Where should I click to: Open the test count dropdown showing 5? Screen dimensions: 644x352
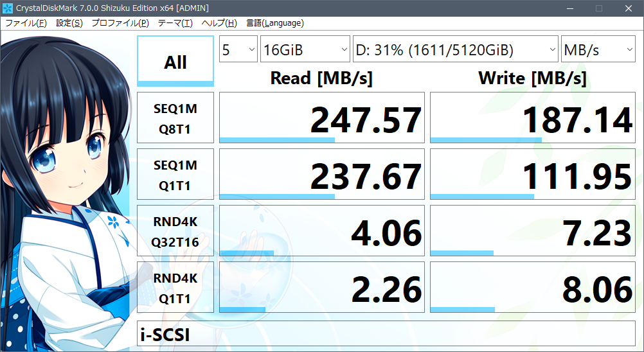(238, 49)
